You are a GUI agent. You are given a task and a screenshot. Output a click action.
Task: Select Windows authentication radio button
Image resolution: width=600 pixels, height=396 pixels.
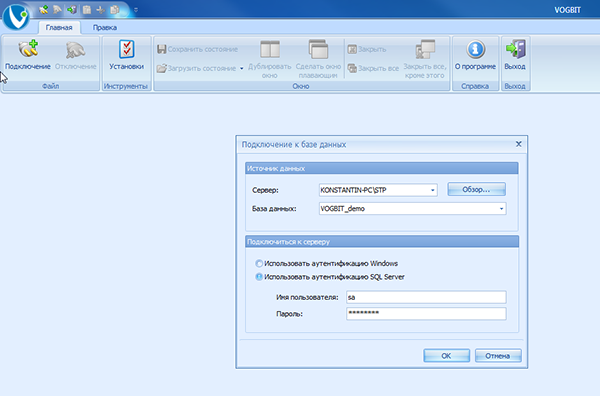pos(259,264)
